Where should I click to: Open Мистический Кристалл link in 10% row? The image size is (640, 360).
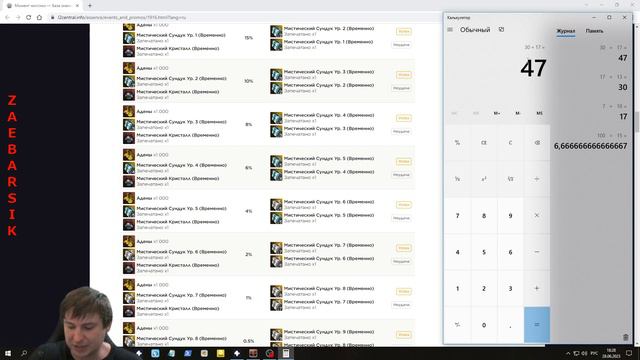pos(178,92)
